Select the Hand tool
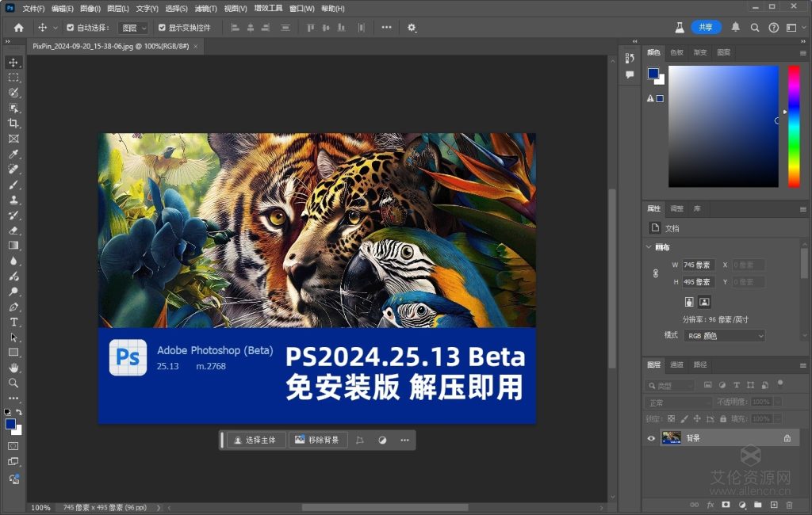Viewport: 812px width, 515px height. coord(13,368)
